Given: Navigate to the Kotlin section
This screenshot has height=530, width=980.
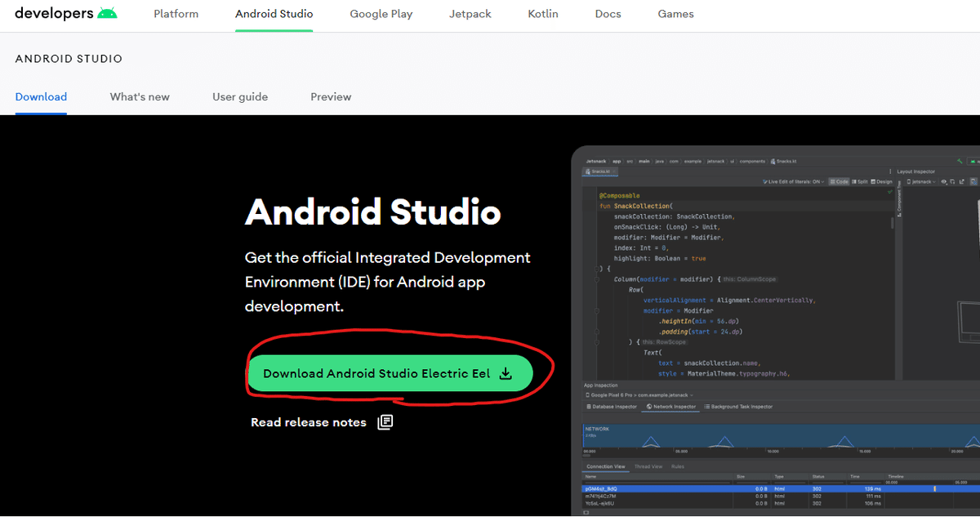Looking at the screenshot, I should click(x=543, y=14).
